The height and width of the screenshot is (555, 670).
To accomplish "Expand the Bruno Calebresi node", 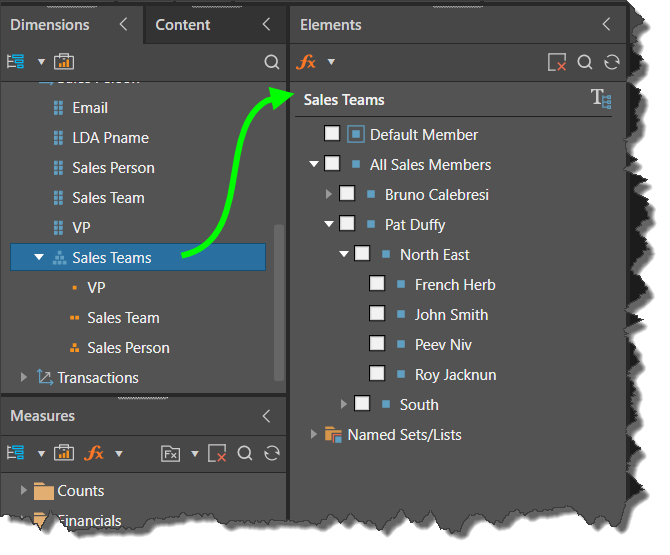I will (329, 194).
